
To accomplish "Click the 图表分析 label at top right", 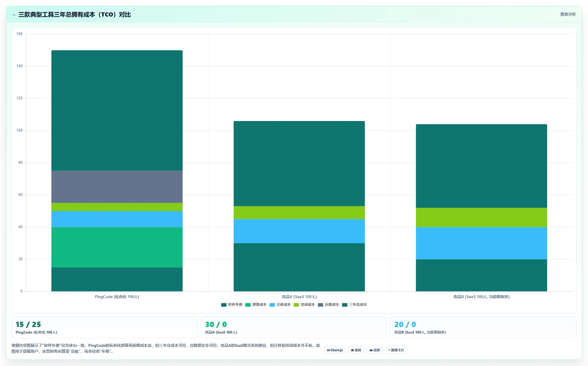I will click(x=568, y=14).
